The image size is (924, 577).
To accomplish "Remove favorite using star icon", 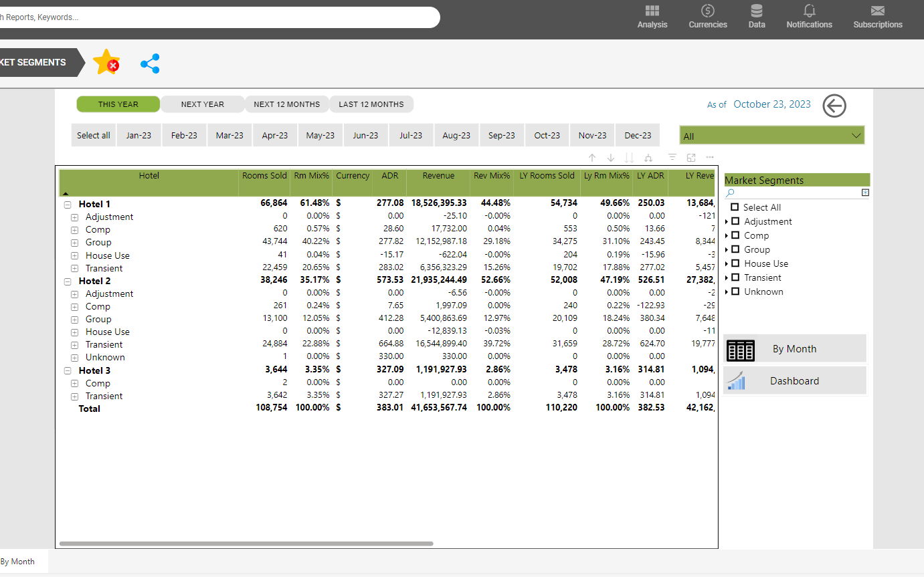I will pyautogui.click(x=106, y=62).
